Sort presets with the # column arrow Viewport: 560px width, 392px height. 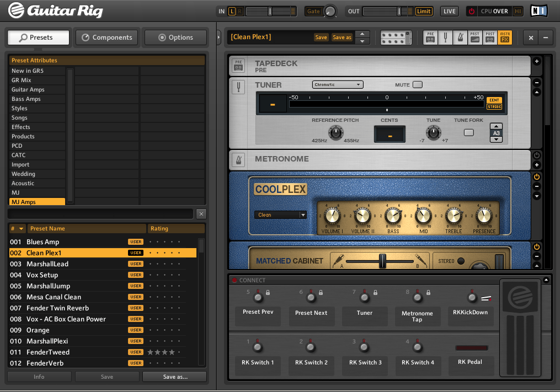click(22, 228)
